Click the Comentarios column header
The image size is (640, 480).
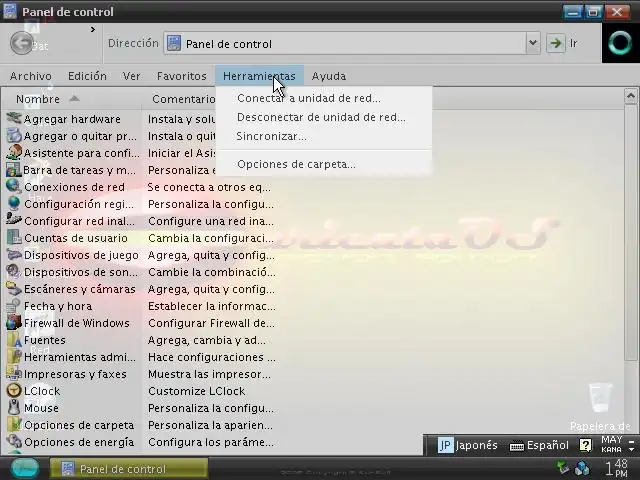pos(184,99)
